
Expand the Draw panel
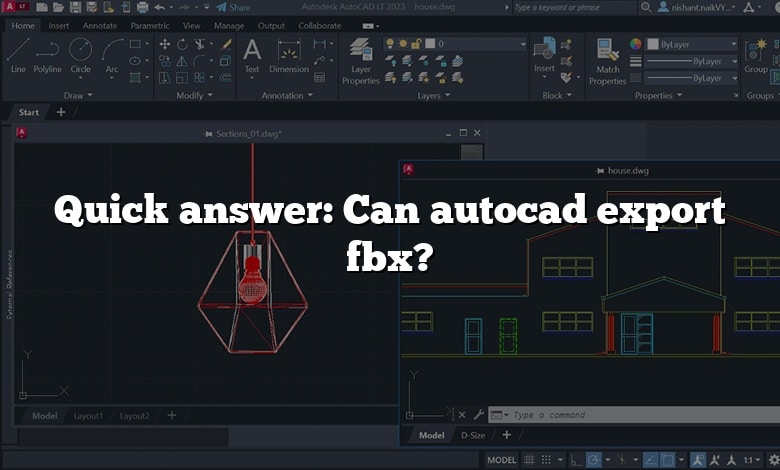pos(78,95)
